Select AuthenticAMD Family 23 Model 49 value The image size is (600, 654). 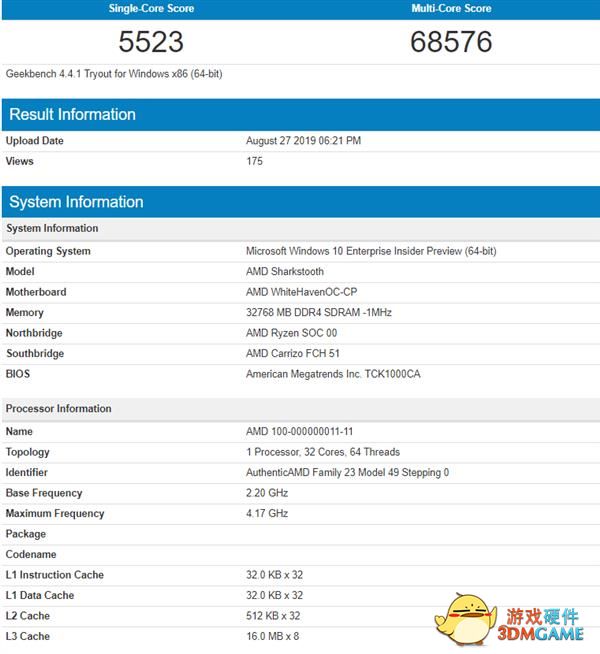coord(347,473)
